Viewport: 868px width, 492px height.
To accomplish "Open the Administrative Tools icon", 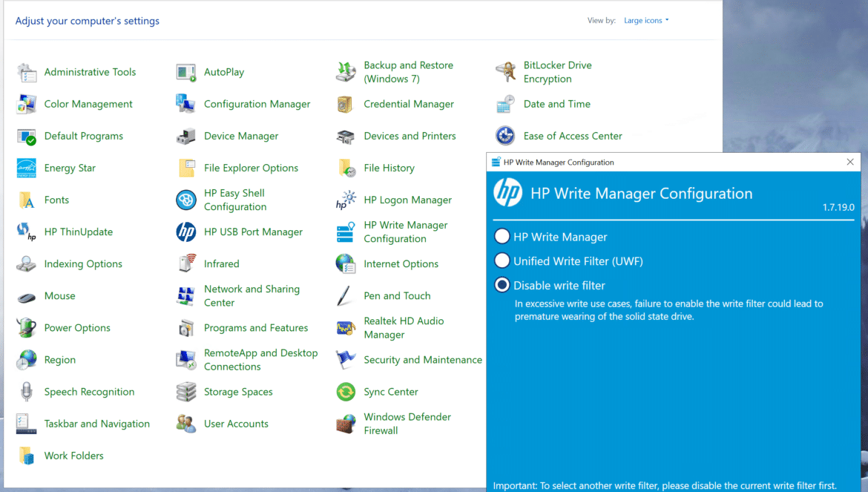I will coord(27,72).
